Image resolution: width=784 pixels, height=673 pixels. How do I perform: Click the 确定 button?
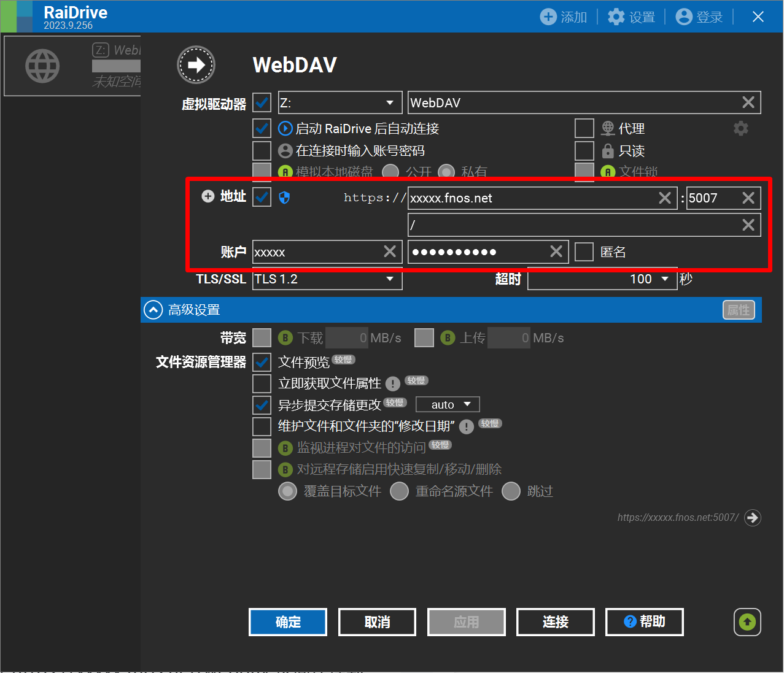(288, 622)
